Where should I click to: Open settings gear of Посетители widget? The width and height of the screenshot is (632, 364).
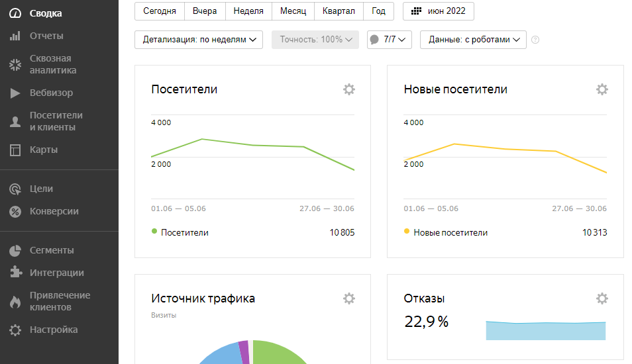coord(348,89)
